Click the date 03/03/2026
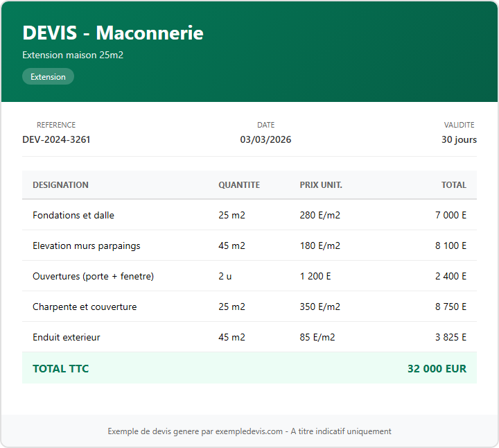 [265, 139]
